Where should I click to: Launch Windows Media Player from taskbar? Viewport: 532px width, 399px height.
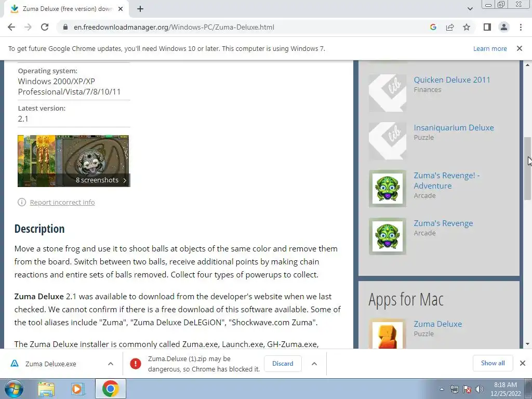pos(77,389)
